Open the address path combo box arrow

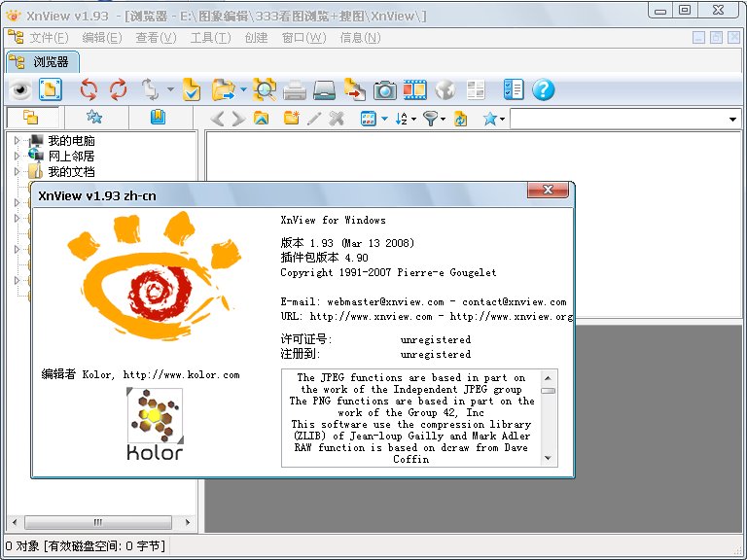click(x=732, y=119)
